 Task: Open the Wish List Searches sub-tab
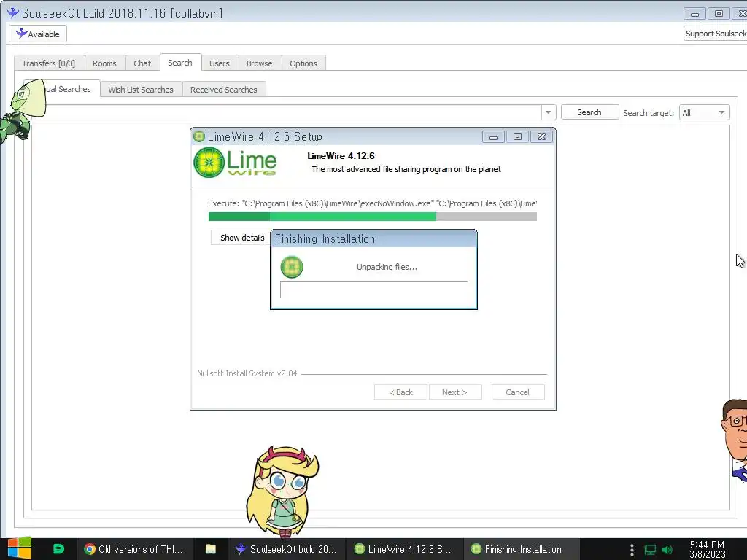(141, 90)
